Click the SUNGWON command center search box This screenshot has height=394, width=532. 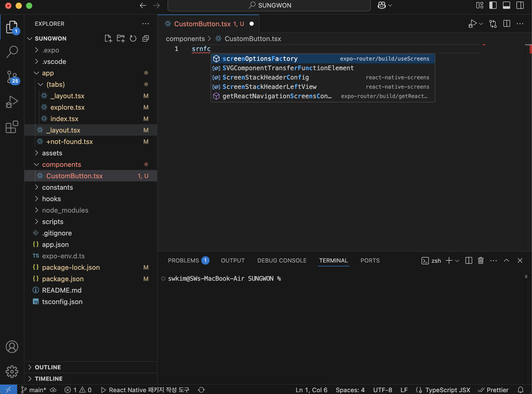(x=269, y=5)
